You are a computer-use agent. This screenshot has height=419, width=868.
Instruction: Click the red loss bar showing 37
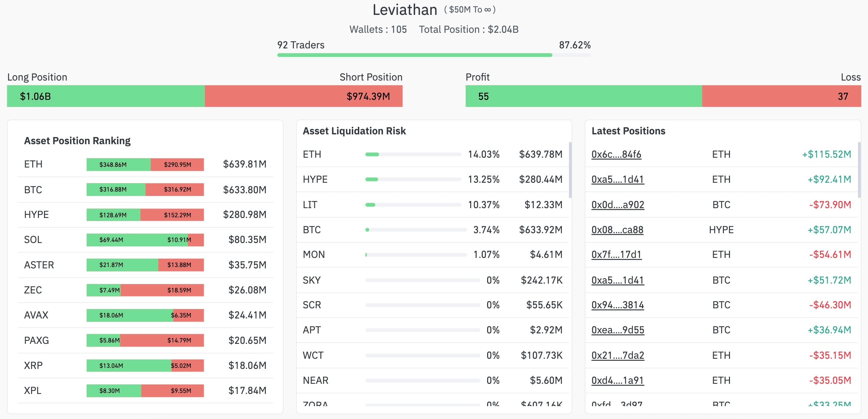[x=781, y=96]
